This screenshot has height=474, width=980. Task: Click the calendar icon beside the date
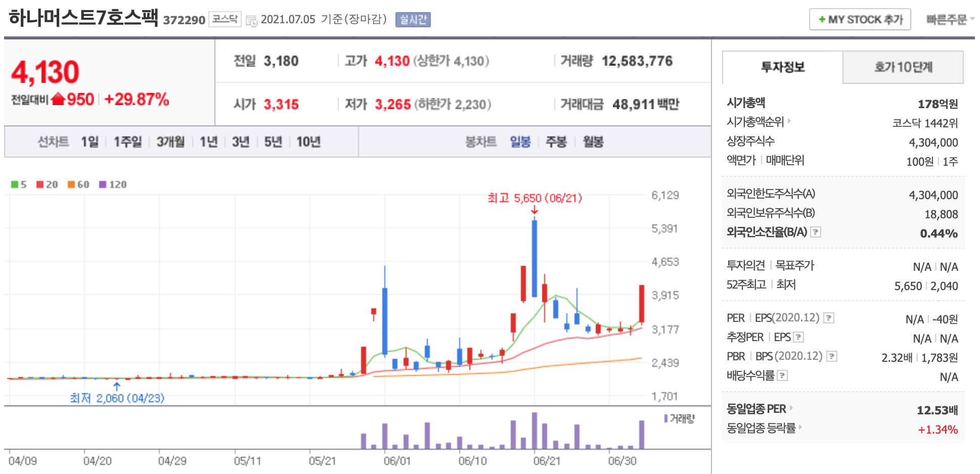coord(251,21)
